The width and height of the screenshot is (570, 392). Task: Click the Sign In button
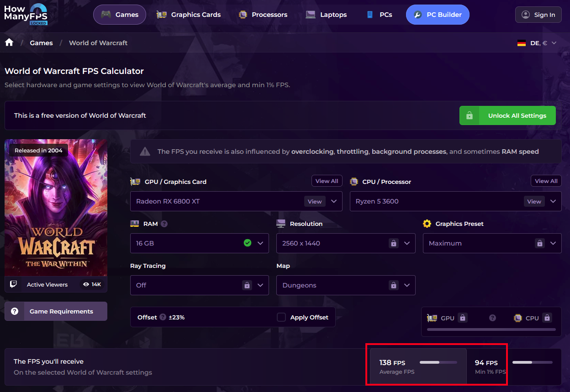click(x=538, y=15)
